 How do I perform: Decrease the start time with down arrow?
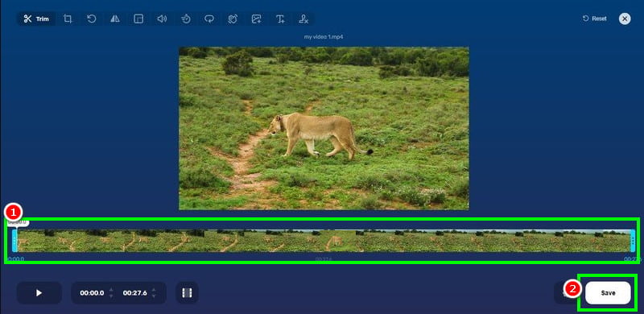(111, 296)
